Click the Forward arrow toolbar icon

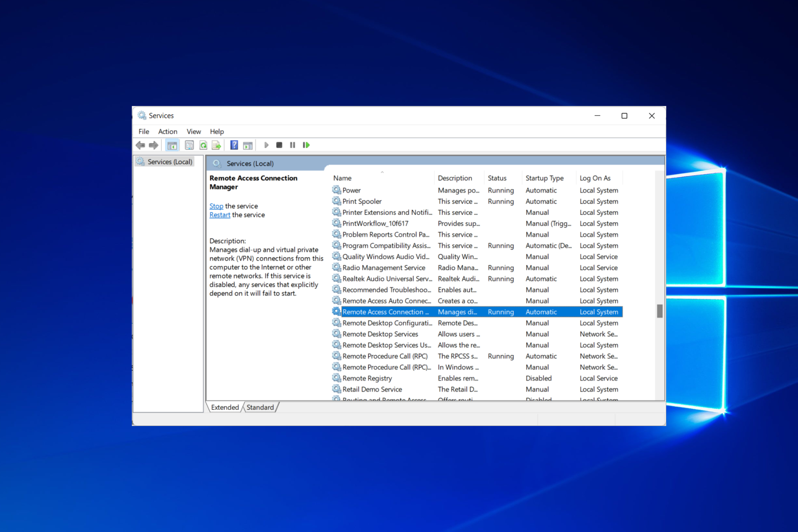pyautogui.click(x=153, y=145)
